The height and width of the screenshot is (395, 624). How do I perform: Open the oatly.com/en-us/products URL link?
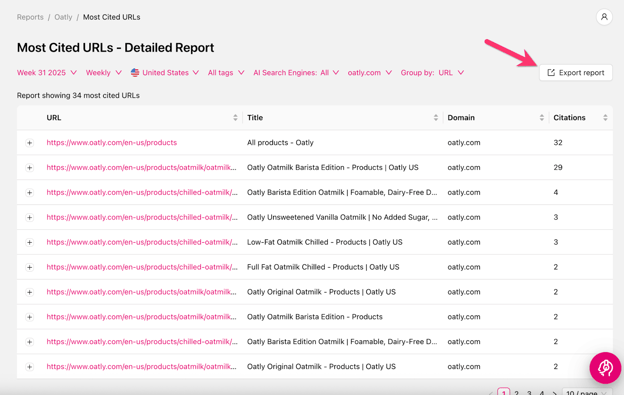[111, 142]
